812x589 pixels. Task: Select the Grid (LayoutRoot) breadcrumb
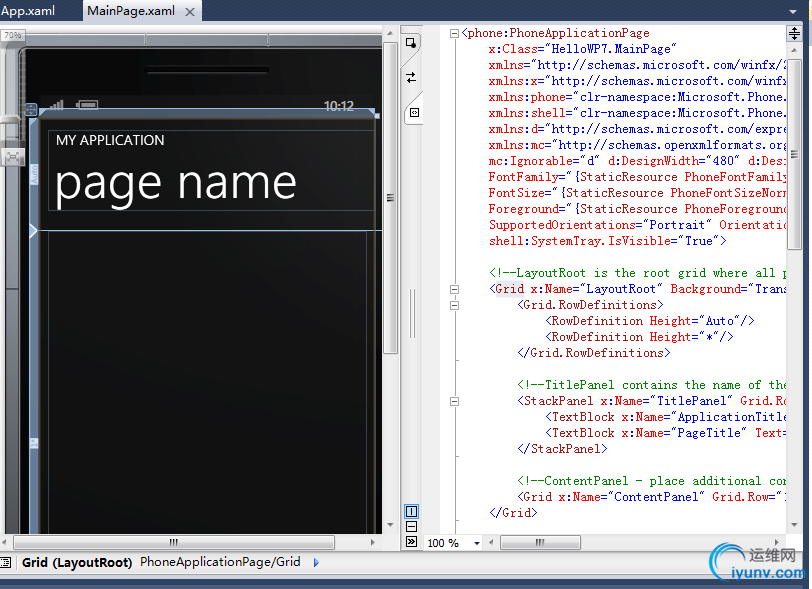coord(77,563)
